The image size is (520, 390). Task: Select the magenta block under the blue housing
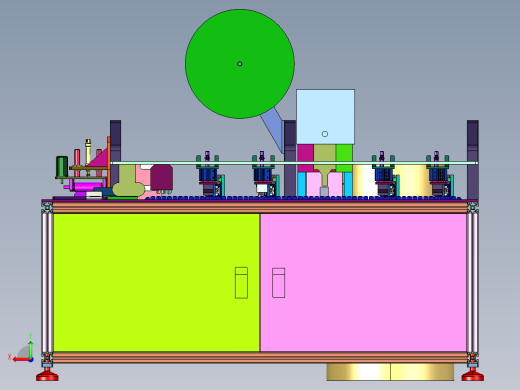coord(306,158)
